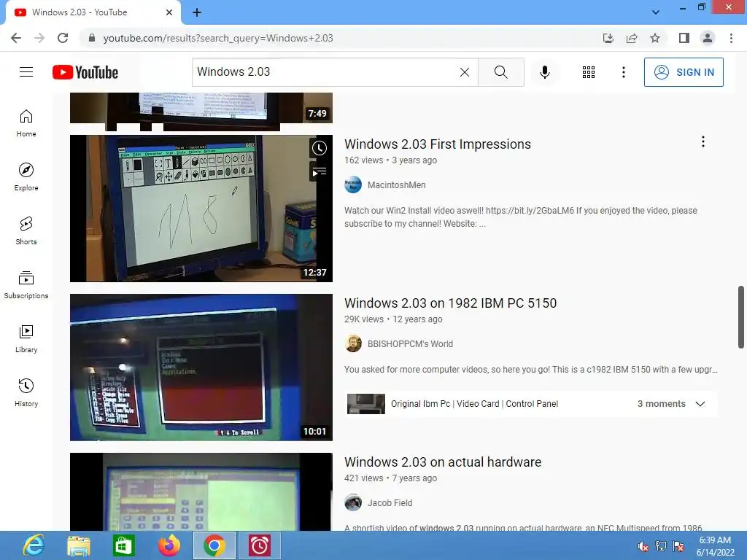Click the 7:49 video thumbnail
The width and height of the screenshot is (747, 560).
pos(201,108)
